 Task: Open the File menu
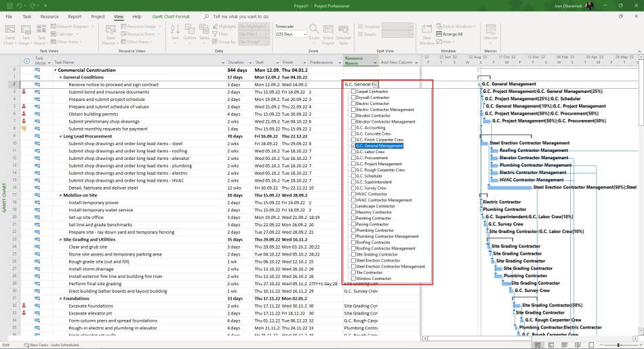[x=9, y=16]
